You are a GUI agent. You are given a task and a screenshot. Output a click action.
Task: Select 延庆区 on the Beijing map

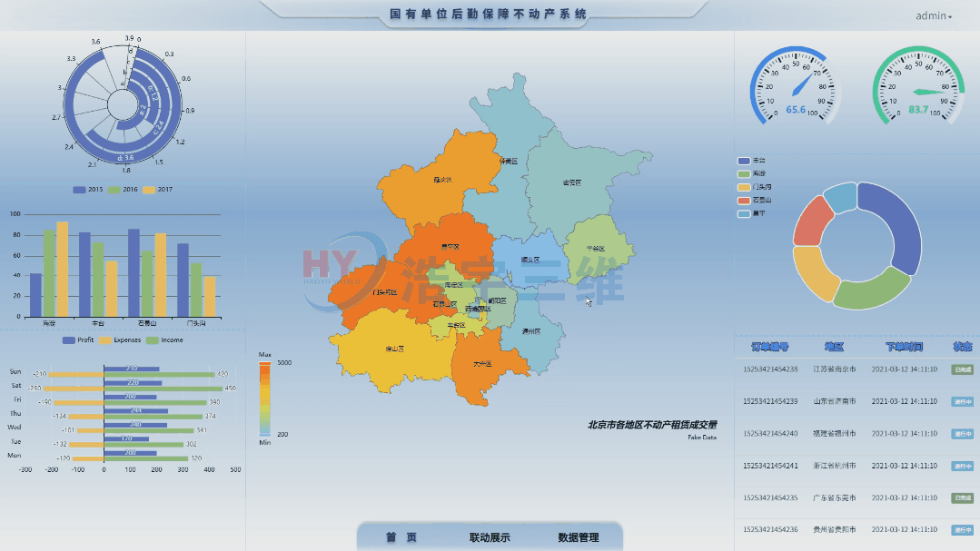click(442, 180)
